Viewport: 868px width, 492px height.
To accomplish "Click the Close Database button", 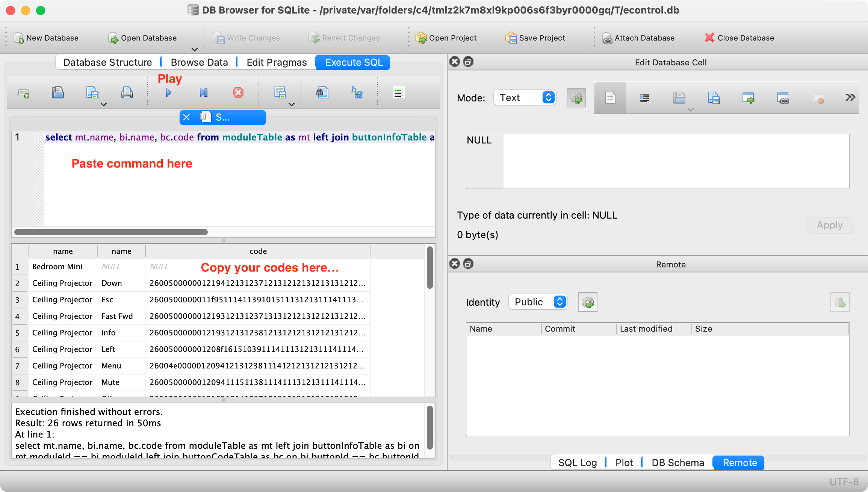I will [x=739, y=38].
